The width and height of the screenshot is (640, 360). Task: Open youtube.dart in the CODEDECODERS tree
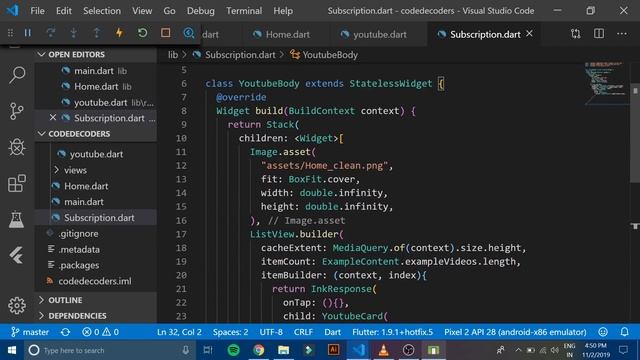coord(96,154)
